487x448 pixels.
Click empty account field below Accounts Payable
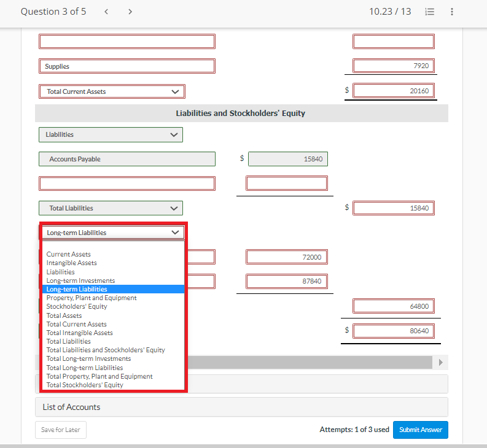click(x=127, y=183)
